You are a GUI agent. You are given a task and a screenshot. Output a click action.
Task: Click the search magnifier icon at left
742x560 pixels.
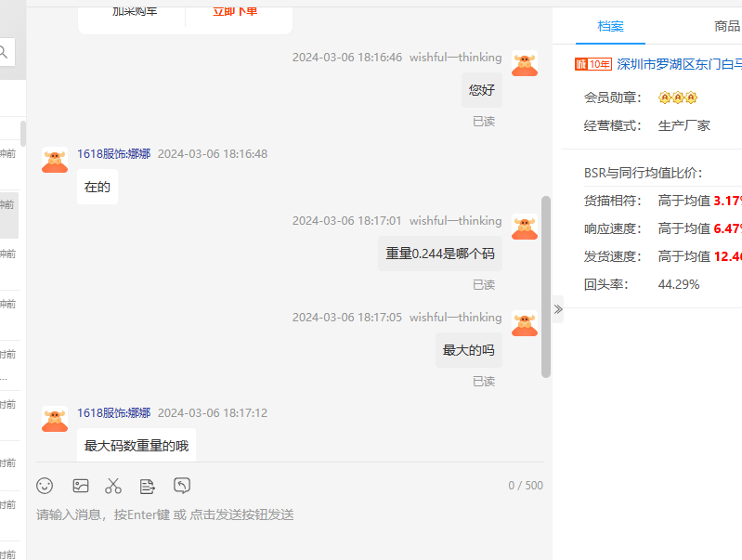4,52
